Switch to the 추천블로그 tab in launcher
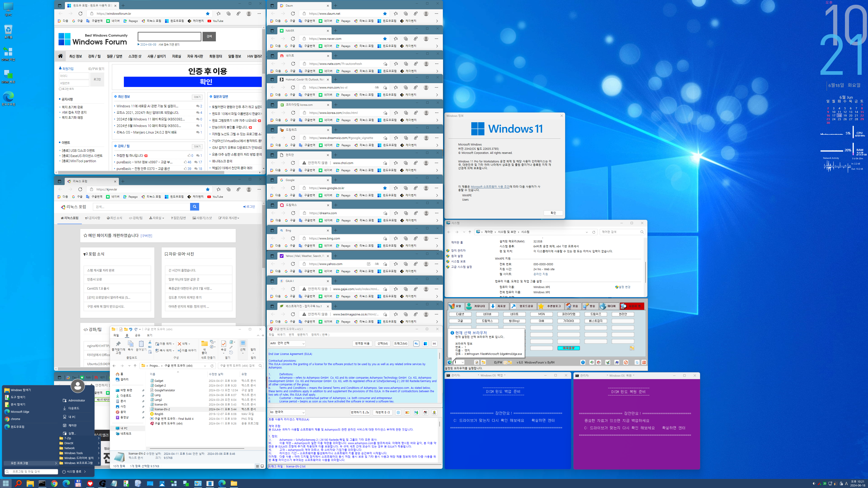Screen dimensions: 868x488 (x=550, y=306)
